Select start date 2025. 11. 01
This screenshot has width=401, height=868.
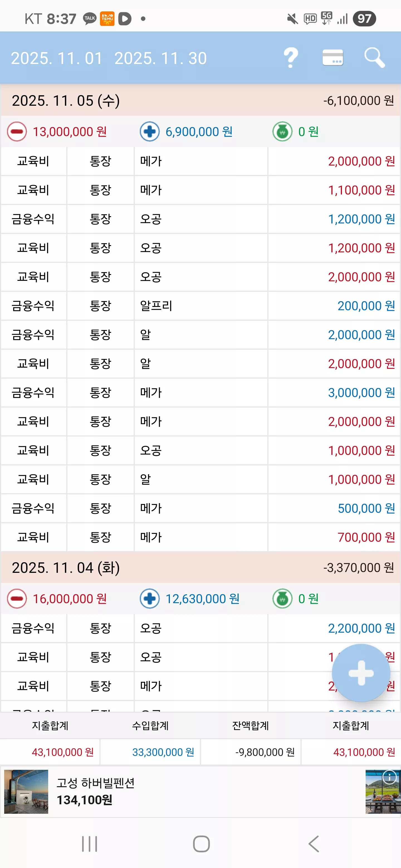click(57, 58)
